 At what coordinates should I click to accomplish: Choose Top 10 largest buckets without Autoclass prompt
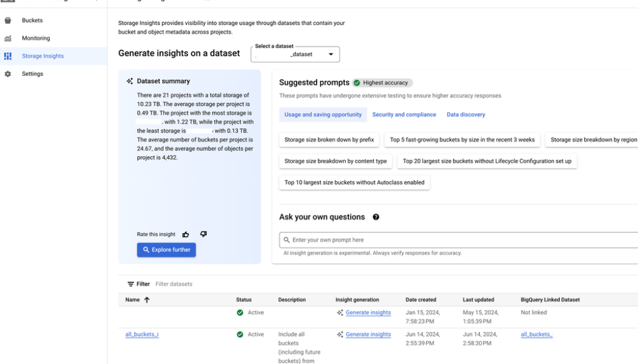click(355, 183)
